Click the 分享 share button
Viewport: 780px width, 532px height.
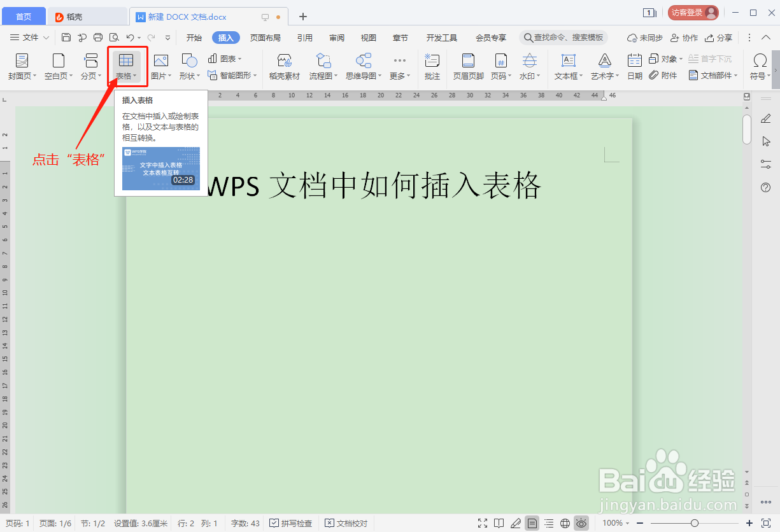click(x=719, y=38)
